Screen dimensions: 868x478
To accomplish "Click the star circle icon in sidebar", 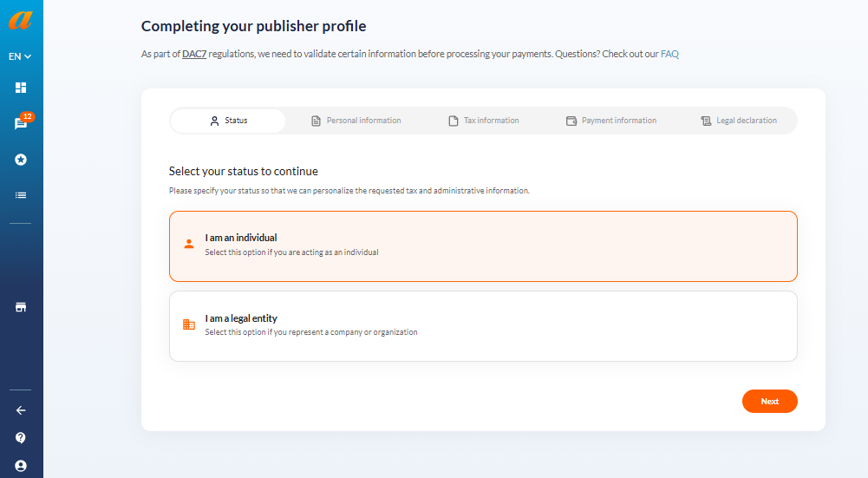I will coord(21,160).
